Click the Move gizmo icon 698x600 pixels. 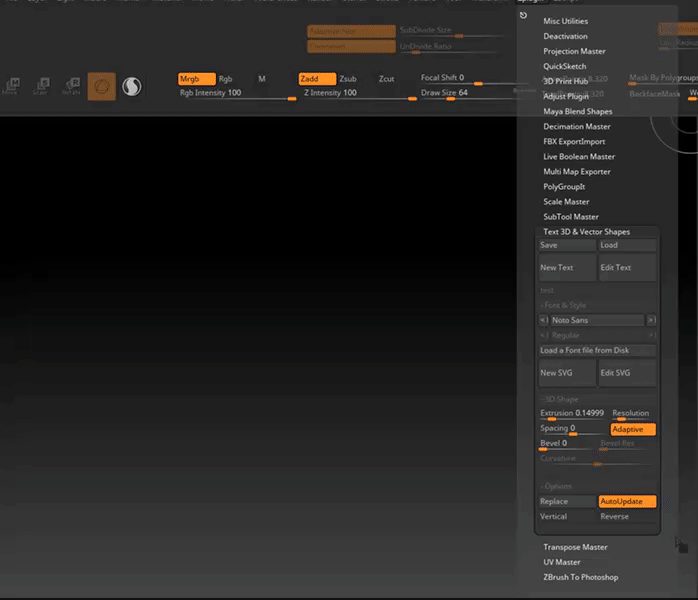(x=12, y=86)
